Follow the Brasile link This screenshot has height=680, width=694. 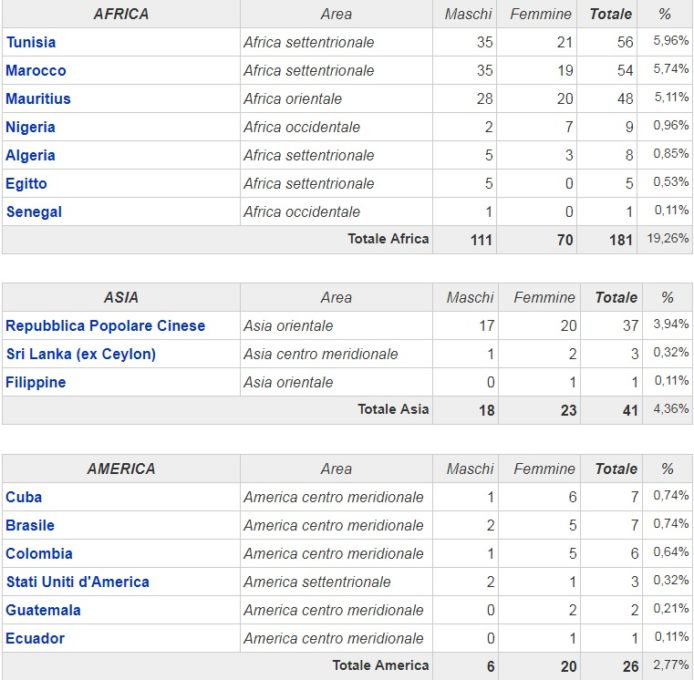(x=30, y=525)
